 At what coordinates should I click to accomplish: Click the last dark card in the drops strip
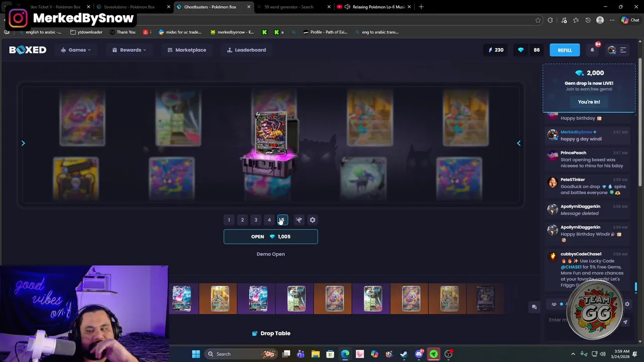click(486, 299)
